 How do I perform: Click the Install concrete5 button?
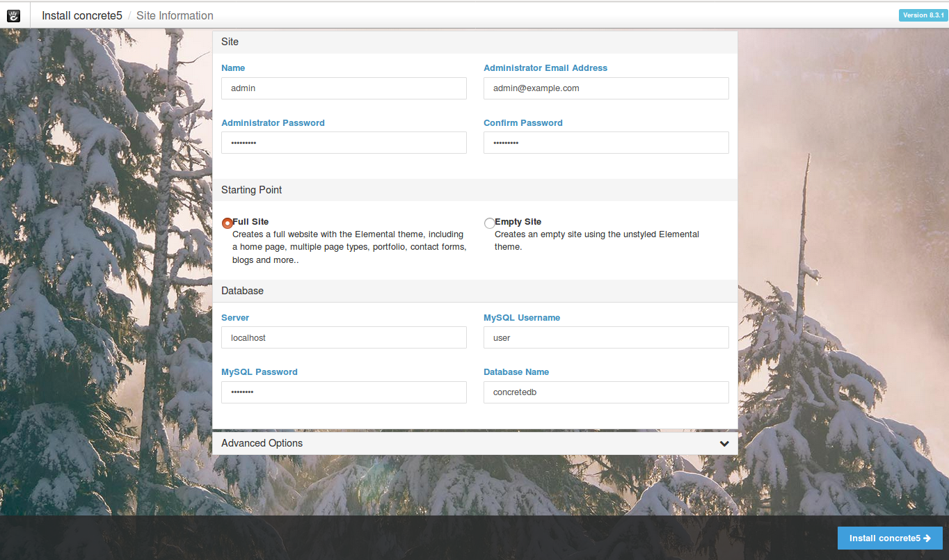[890, 538]
